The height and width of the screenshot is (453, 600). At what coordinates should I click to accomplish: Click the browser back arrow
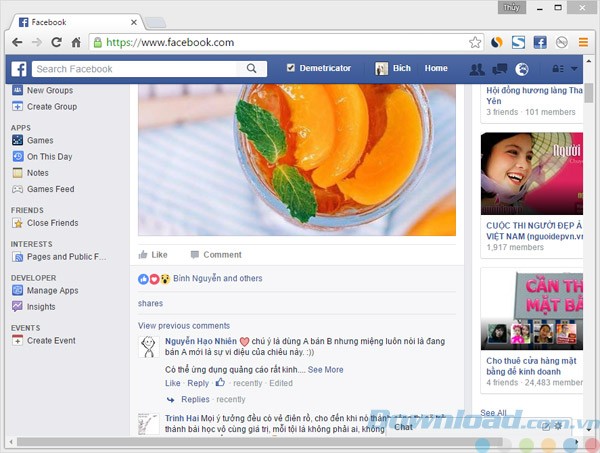(x=17, y=42)
